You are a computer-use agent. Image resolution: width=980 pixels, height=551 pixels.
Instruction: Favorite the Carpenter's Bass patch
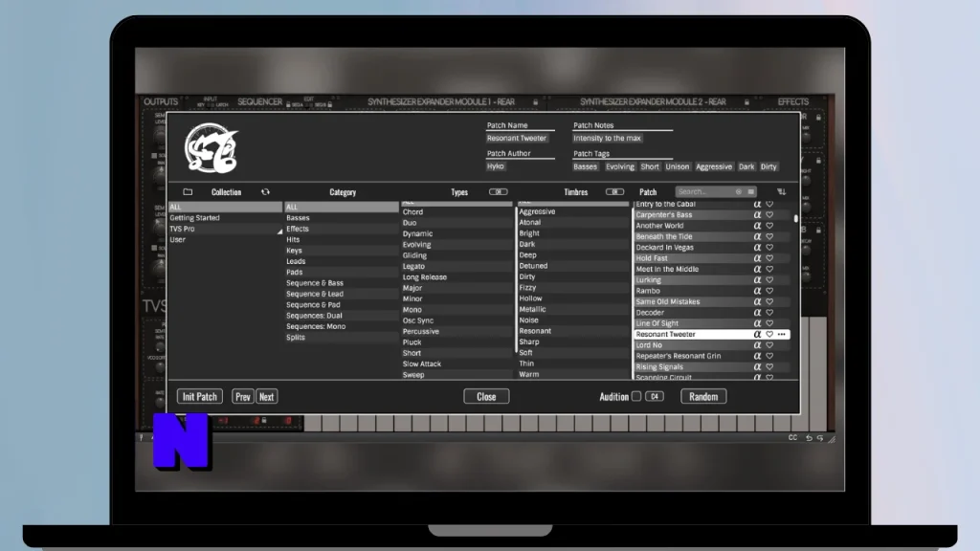tap(769, 215)
